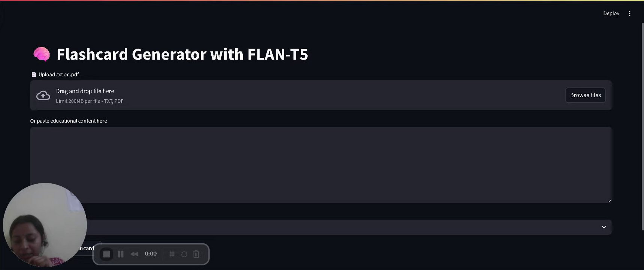644x270 pixels.
Task: Pause the recording
Action: coord(121,254)
